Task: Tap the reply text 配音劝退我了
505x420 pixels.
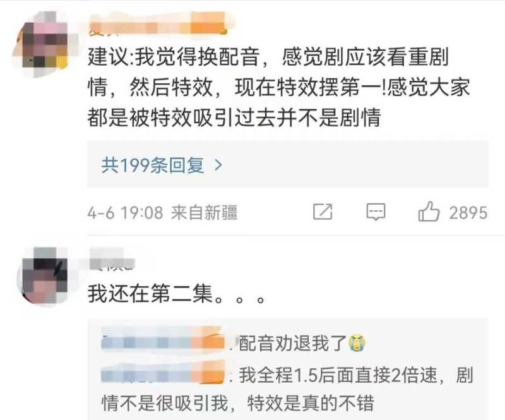Action: pyautogui.click(x=292, y=343)
